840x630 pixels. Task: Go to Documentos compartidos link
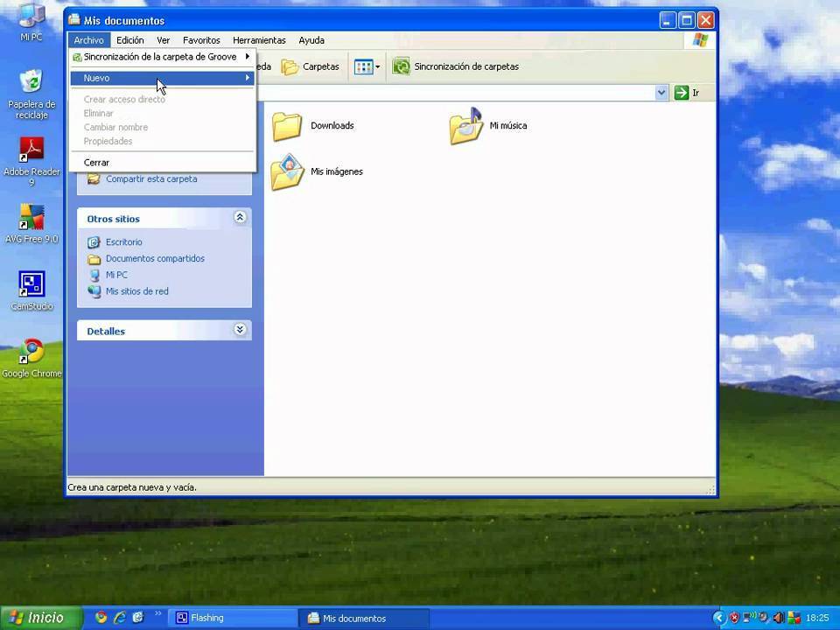tap(155, 259)
